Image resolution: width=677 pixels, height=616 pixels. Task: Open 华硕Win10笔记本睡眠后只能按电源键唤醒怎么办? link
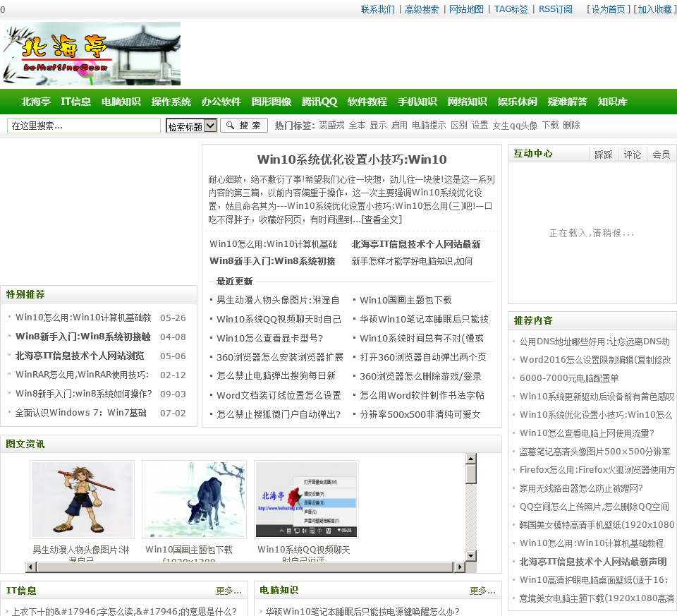(x=362, y=611)
